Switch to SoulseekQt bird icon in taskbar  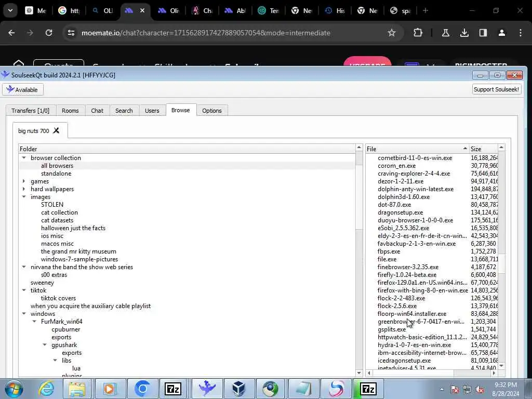tap(207, 389)
